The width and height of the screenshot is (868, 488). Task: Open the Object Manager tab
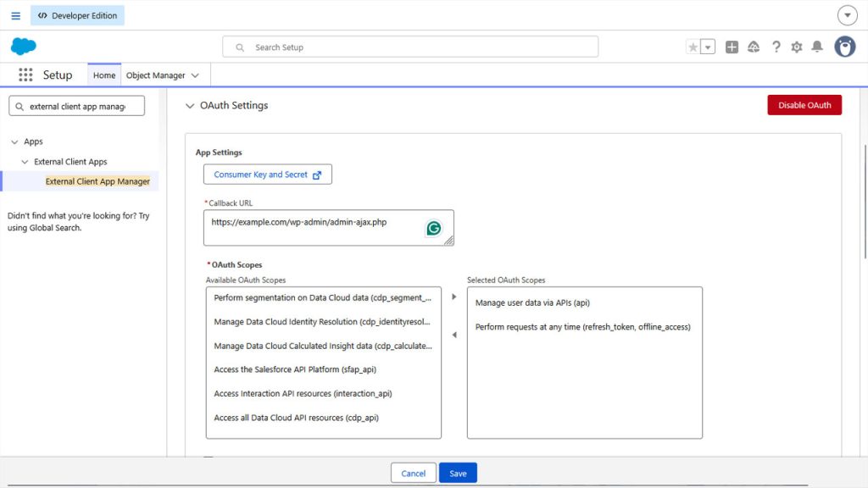(x=156, y=75)
